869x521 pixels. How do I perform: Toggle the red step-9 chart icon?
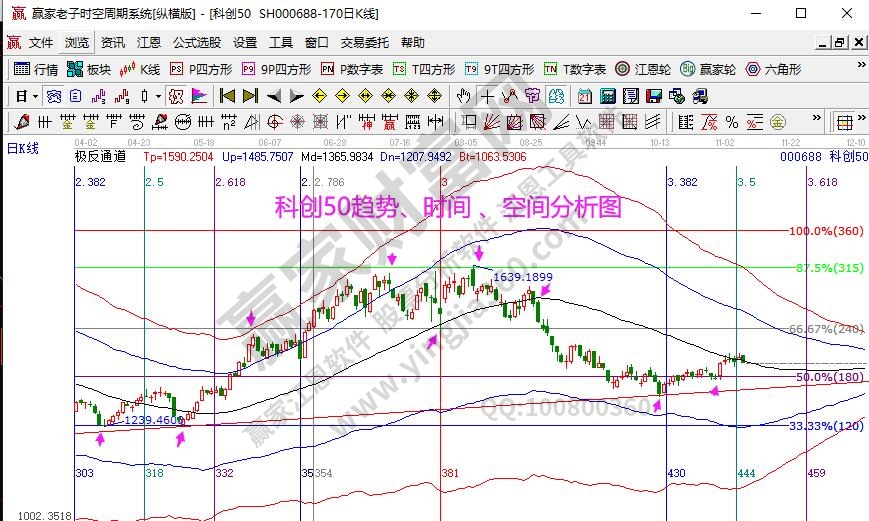[x=122, y=96]
